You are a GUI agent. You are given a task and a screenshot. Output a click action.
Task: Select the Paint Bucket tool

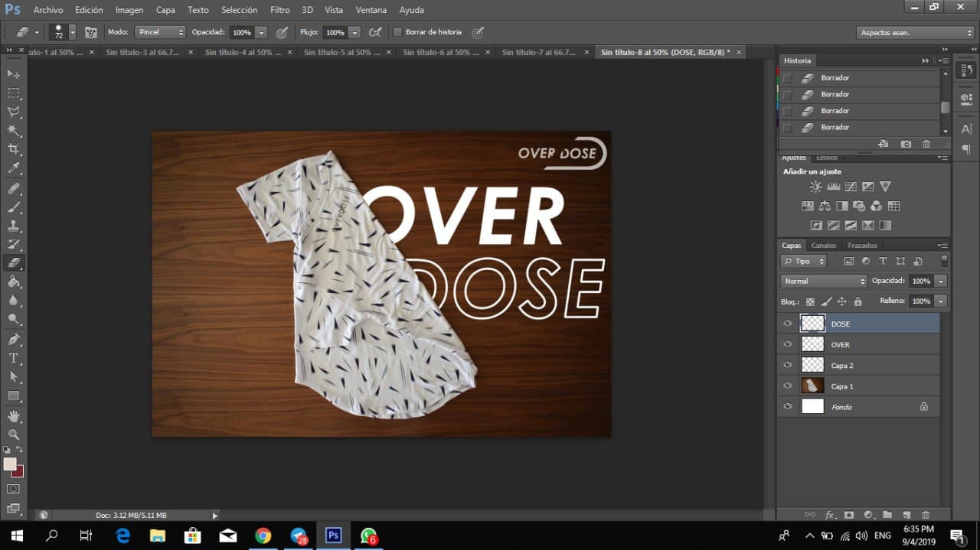pos(14,282)
